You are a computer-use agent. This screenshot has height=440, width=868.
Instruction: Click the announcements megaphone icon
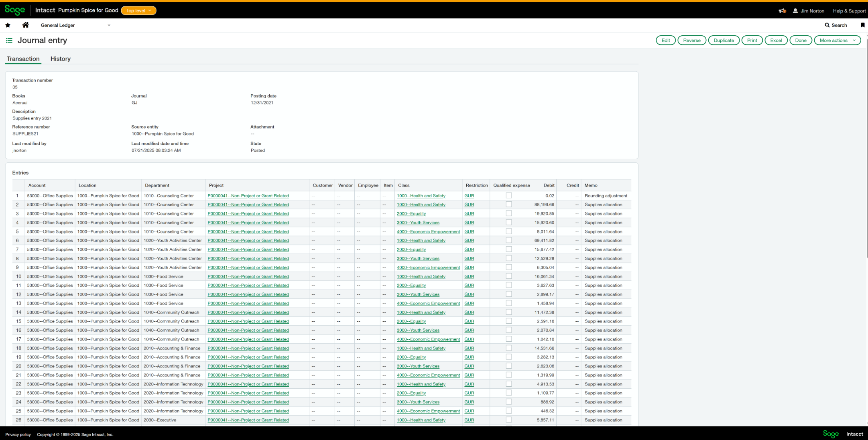[782, 11]
